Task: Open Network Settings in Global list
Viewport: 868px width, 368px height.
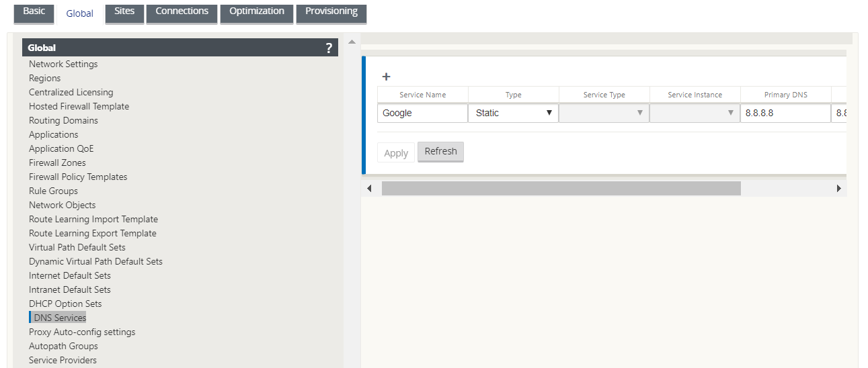Action: click(x=63, y=64)
